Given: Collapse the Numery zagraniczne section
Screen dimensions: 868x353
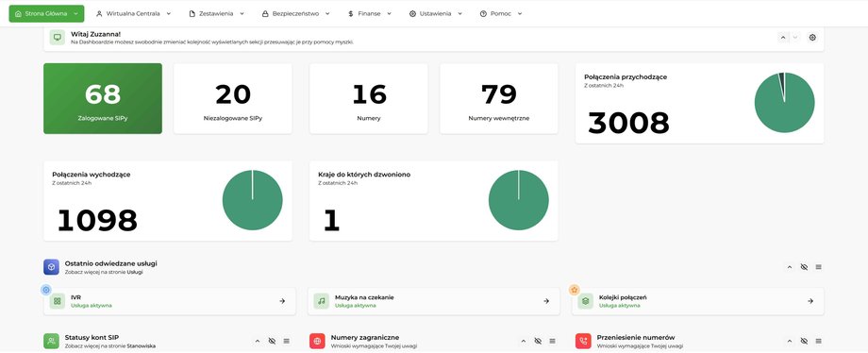Looking at the screenshot, I should [524, 341].
